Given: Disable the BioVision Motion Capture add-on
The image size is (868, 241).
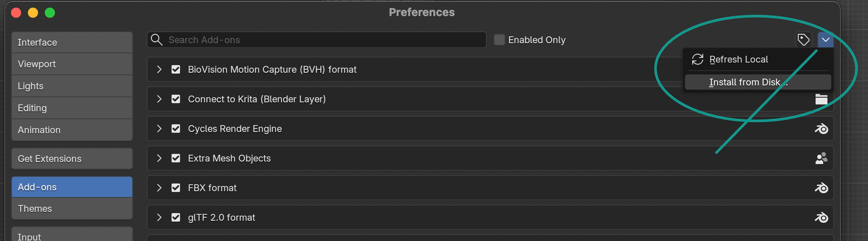Looking at the screenshot, I should [176, 69].
